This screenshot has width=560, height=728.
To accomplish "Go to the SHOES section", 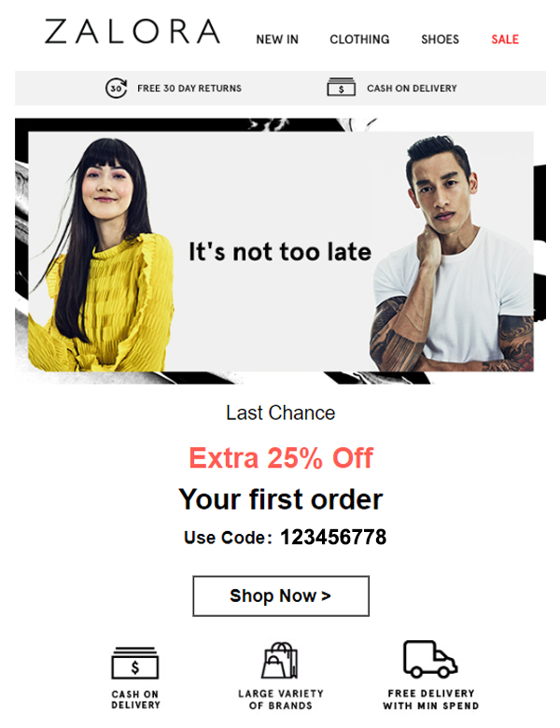I will click(440, 39).
